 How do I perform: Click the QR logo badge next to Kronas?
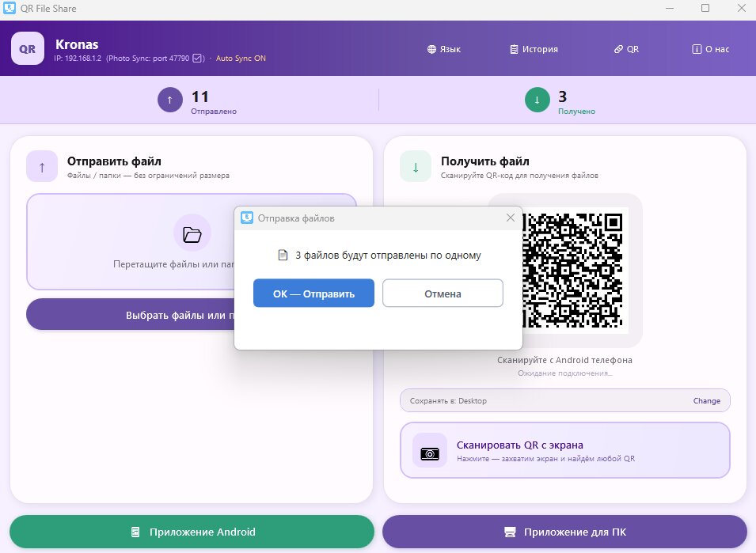click(28, 48)
